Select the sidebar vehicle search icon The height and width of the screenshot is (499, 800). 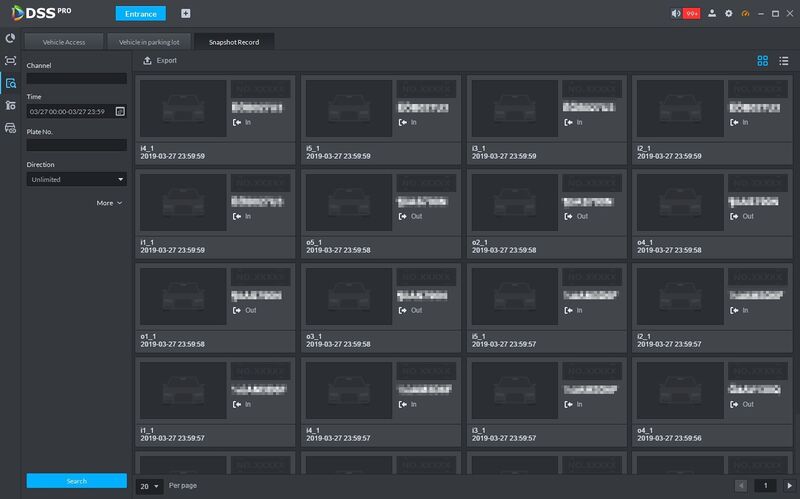[10, 83]
